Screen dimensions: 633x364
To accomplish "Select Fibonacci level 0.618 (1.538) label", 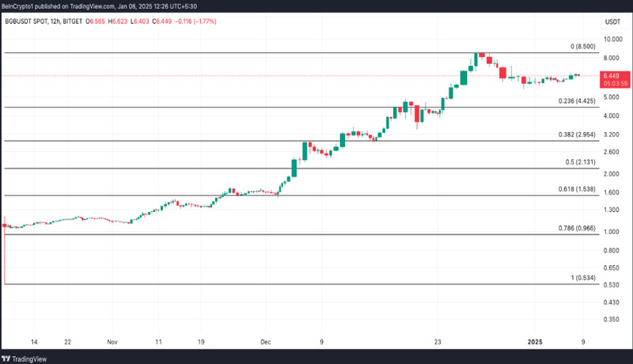I will coord(577,189).
